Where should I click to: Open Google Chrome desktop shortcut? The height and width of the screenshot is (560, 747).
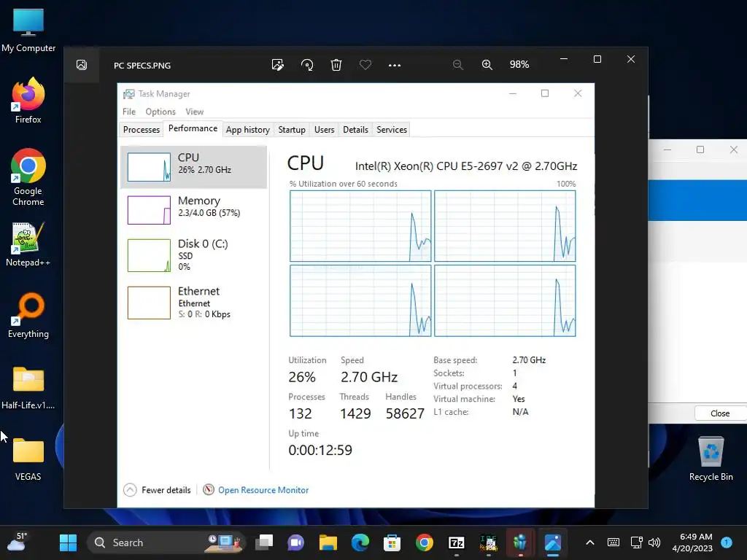28,177
